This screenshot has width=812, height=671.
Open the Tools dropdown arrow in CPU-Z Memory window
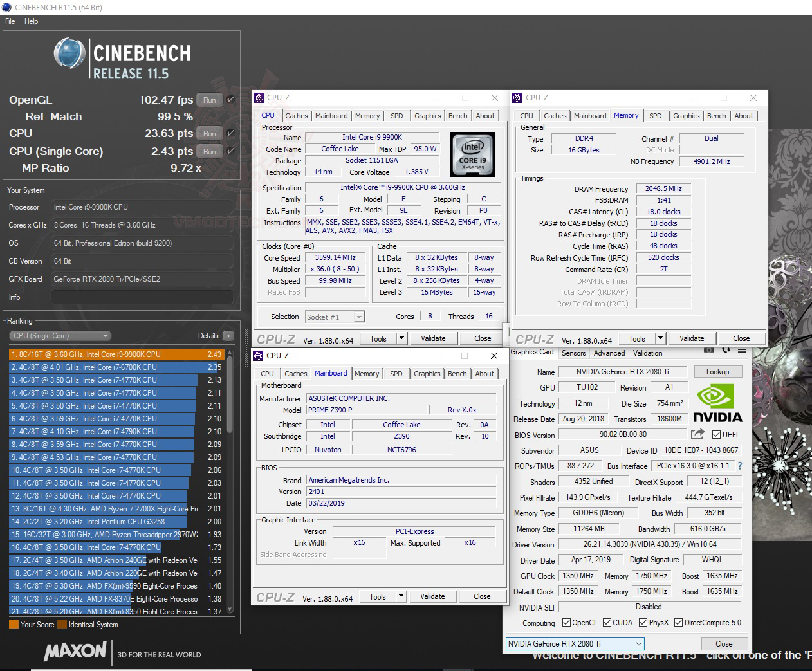click(660, 338)
